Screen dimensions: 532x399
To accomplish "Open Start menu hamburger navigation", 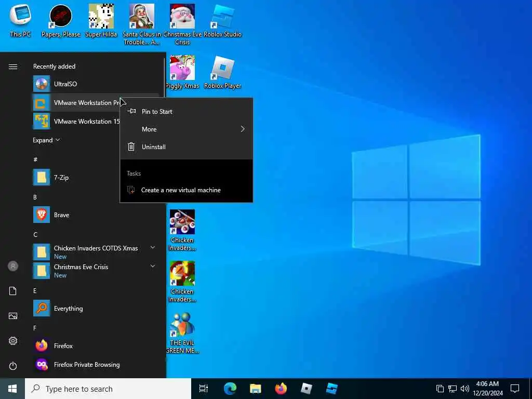I will coord(13,66).
